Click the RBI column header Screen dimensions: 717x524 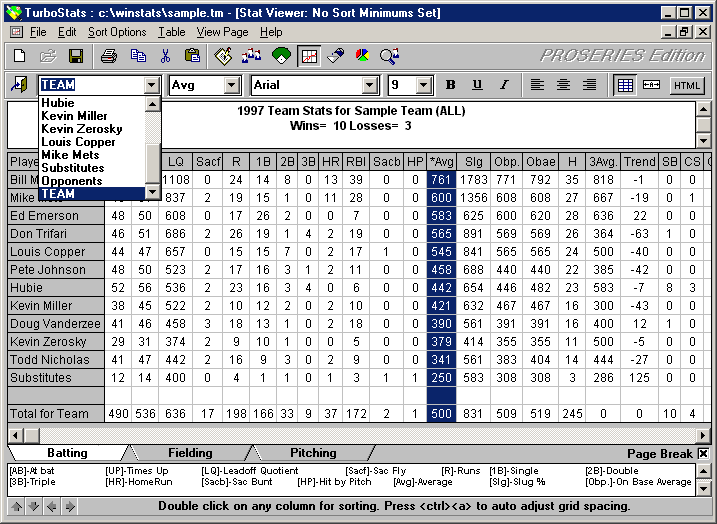click(x=356, y=162)
